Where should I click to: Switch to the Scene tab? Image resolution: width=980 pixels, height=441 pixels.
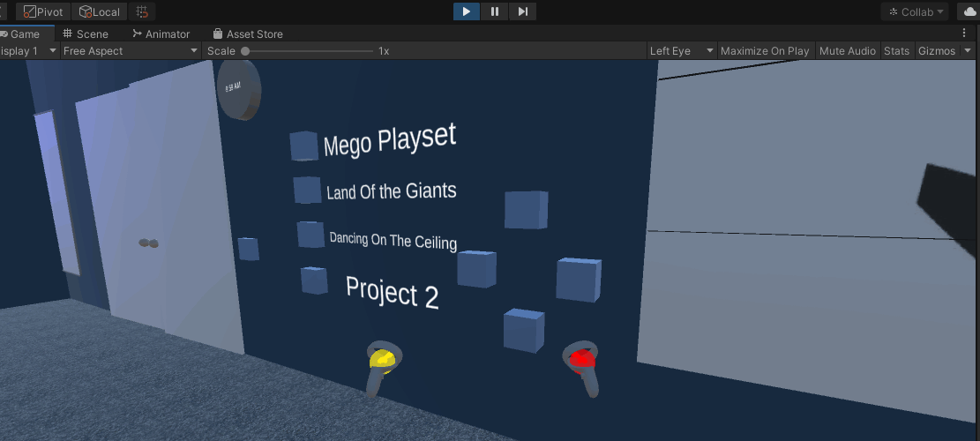point(86,34)
